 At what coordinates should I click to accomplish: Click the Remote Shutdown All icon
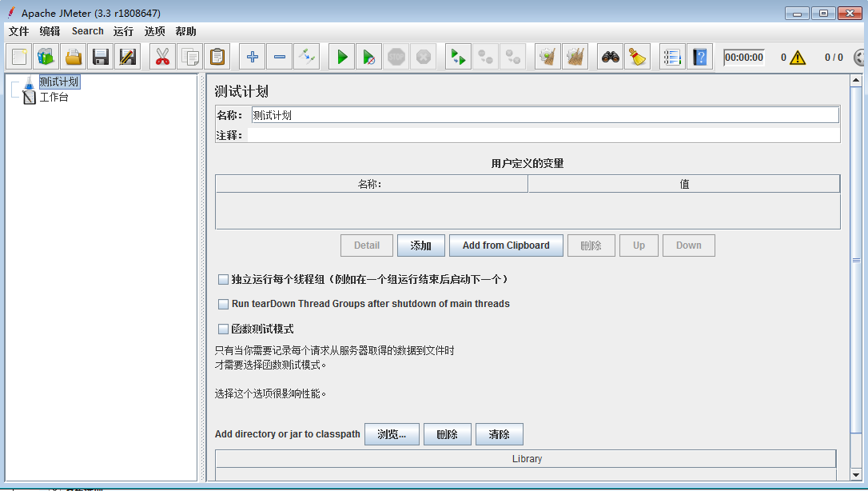point(513,57)
